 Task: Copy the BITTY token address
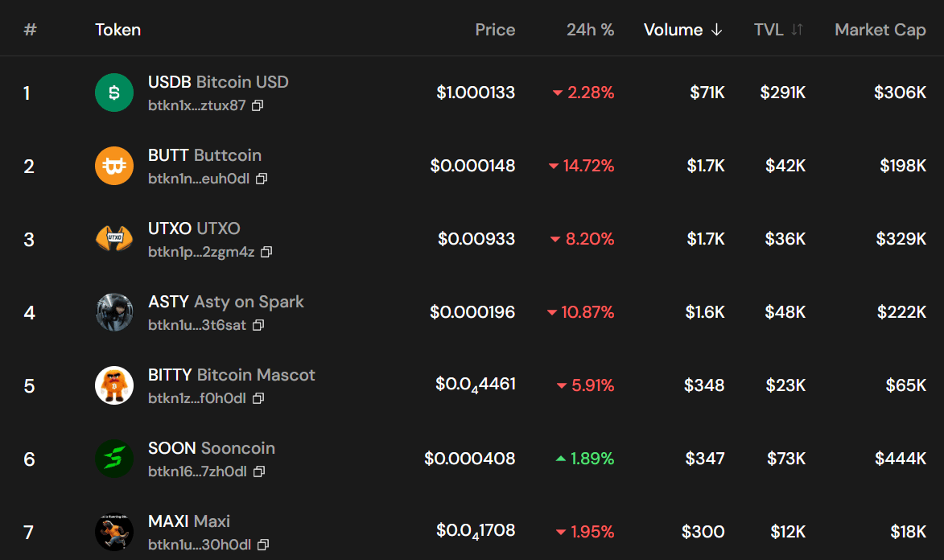point(258,398)
